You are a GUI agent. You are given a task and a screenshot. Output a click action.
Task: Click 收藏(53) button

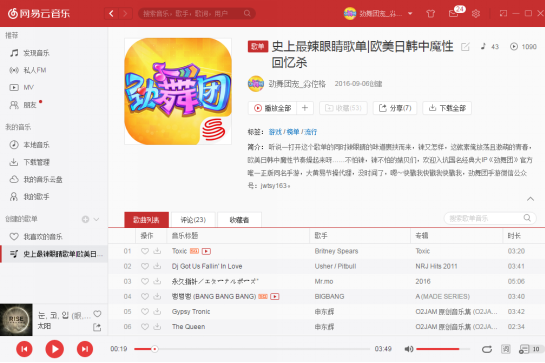[x=343, y=108]
